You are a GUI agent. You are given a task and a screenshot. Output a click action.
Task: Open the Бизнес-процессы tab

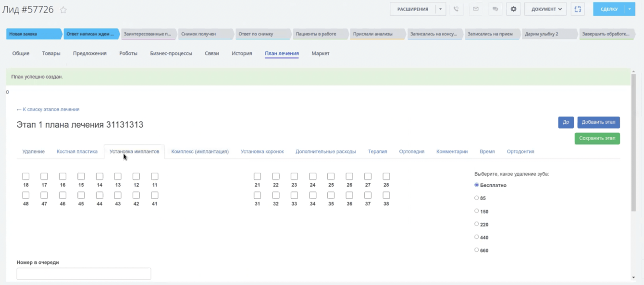(171, 53)
